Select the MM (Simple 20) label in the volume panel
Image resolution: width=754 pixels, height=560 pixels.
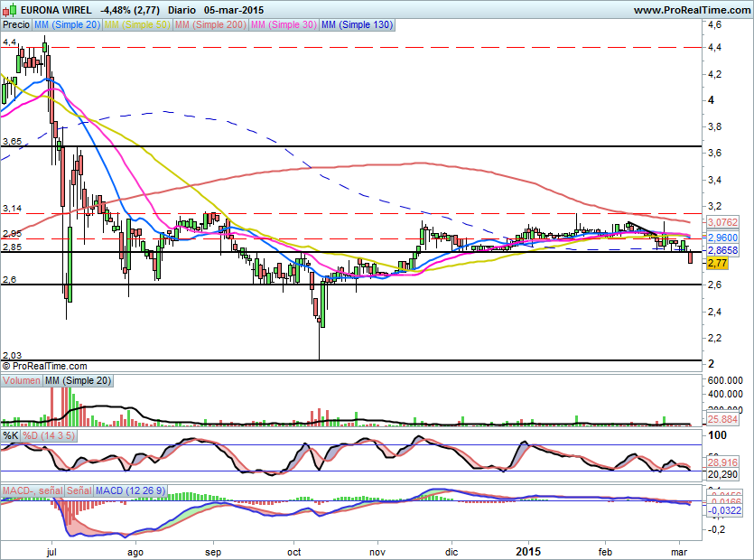(x=78, y=380)
